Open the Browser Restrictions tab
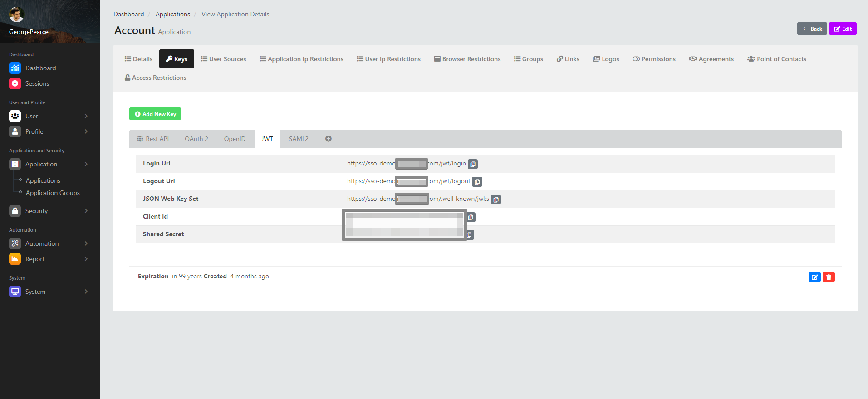The image size is (868, 399). 467,59
